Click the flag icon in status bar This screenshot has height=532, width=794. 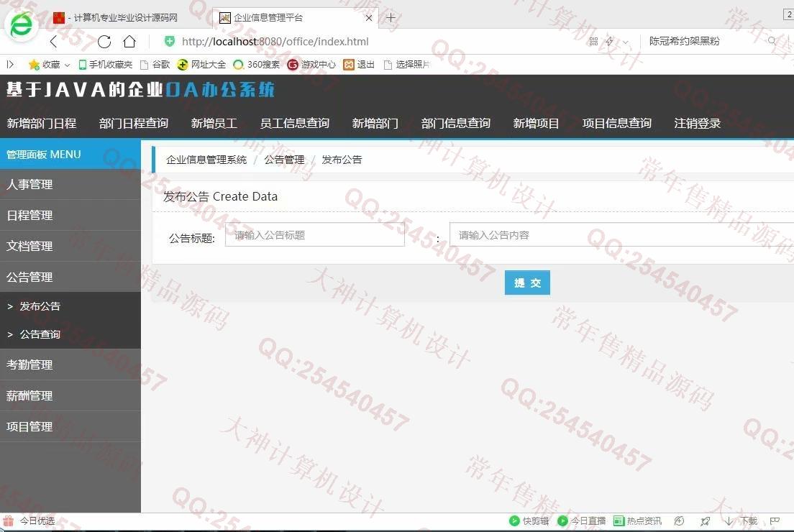(x=775, y=521)
